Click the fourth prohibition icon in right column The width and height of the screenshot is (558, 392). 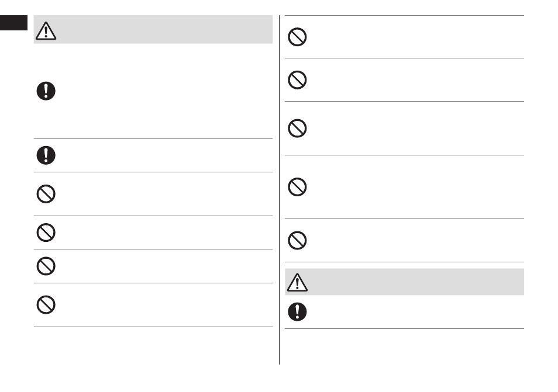tap(297, 187)
